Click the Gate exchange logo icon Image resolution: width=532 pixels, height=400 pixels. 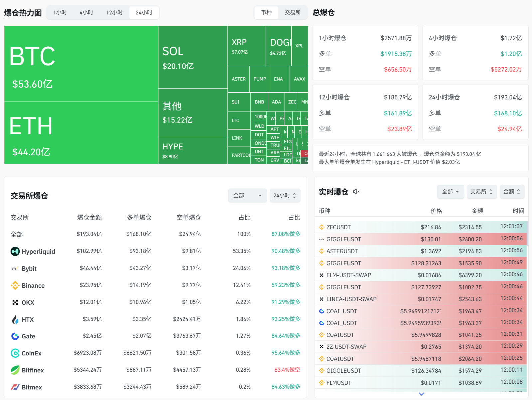click(x=15, y=336)
